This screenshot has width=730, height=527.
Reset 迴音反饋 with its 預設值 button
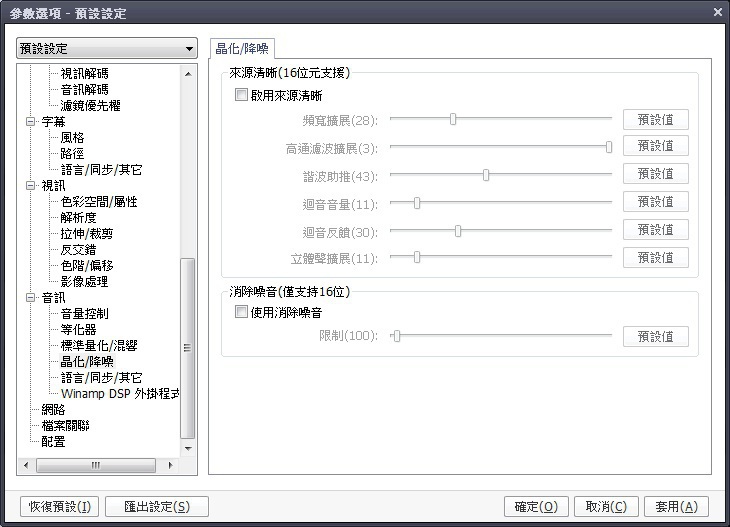[x=656, y=230]
